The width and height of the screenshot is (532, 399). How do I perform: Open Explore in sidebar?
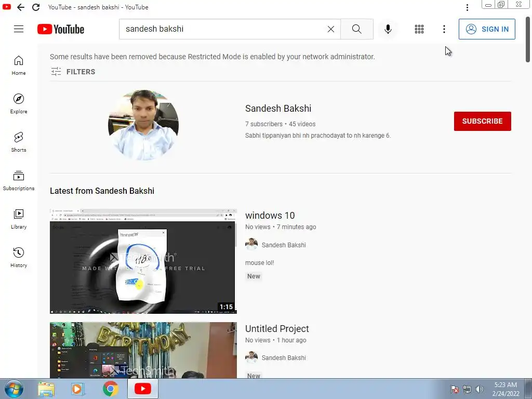click(19, 104)
